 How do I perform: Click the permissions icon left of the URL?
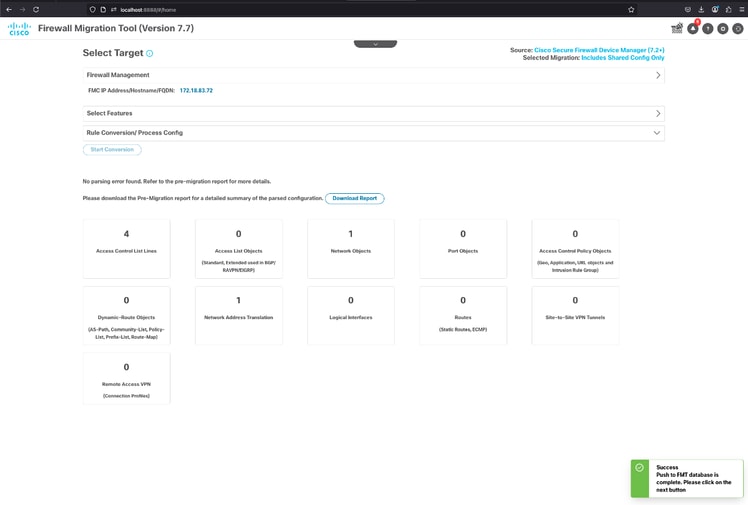pyautogui.click(x=114, y=9)
